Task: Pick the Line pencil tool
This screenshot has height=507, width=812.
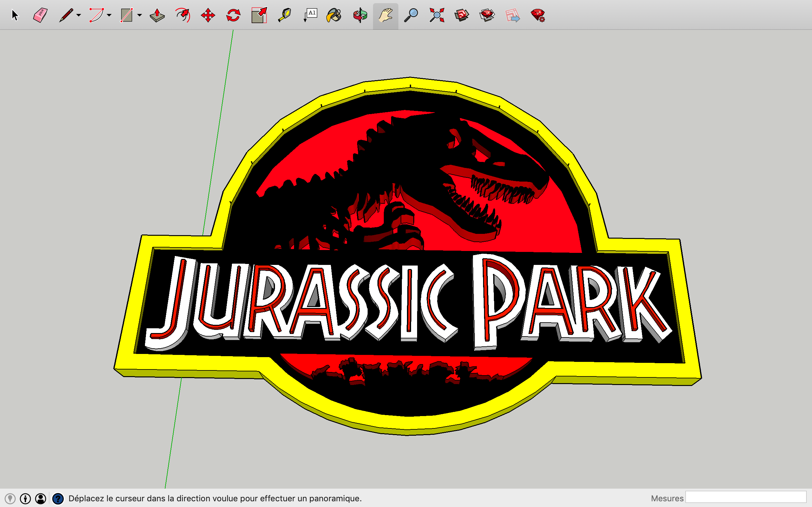Action: pyautogui.click(x=66, y=16)
